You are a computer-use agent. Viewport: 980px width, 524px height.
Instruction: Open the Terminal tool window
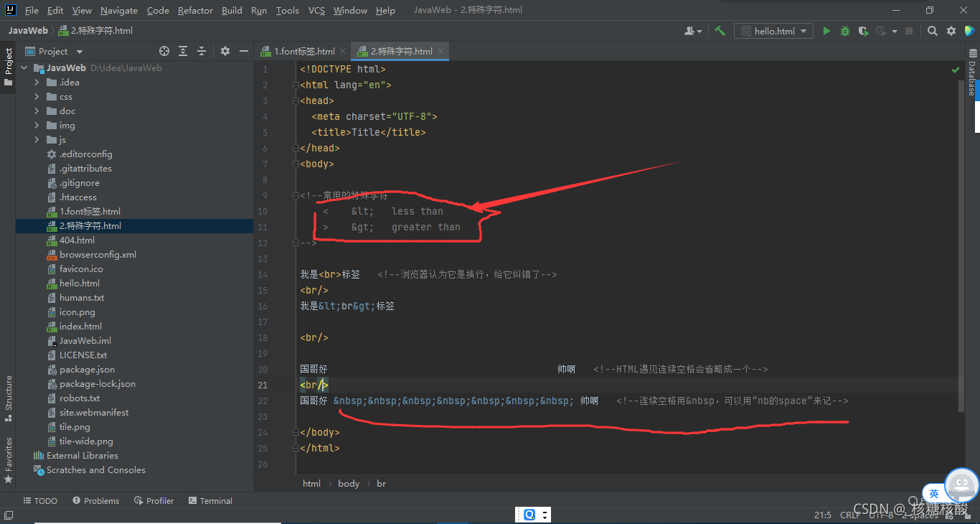pos(210,501)
